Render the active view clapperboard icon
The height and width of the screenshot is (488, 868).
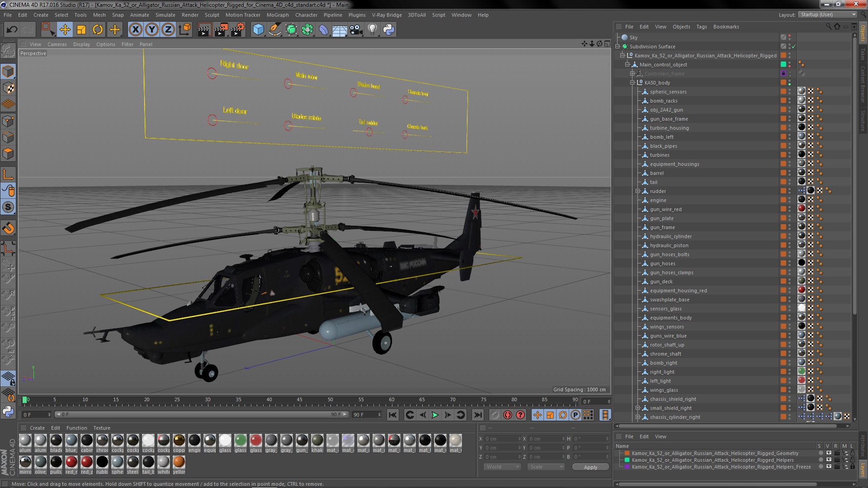tap(204, 30)
